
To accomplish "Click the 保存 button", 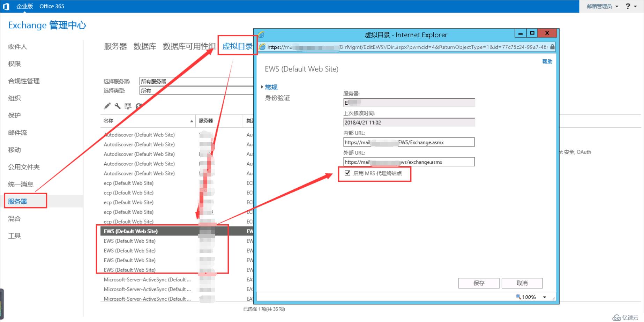I will (479, 283).
